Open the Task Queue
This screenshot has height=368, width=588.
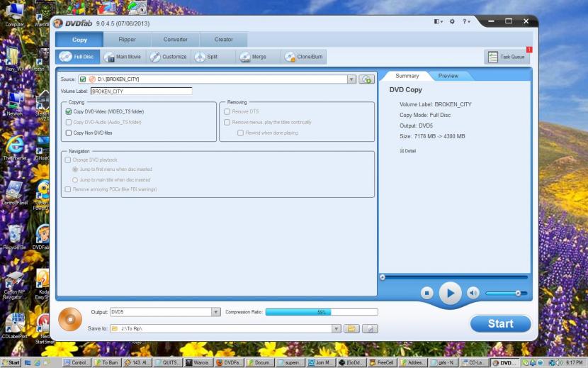[x=507, y=57]
